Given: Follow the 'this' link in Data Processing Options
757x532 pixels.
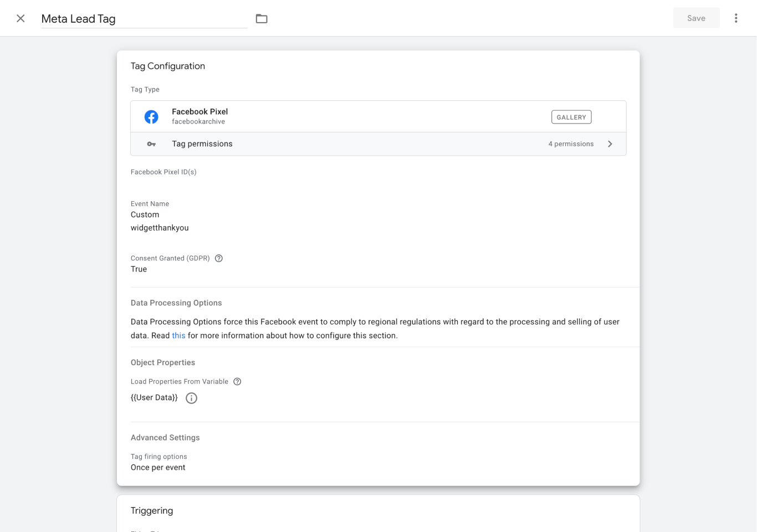Looking at the screenshot, I should (x=178, y=336).
